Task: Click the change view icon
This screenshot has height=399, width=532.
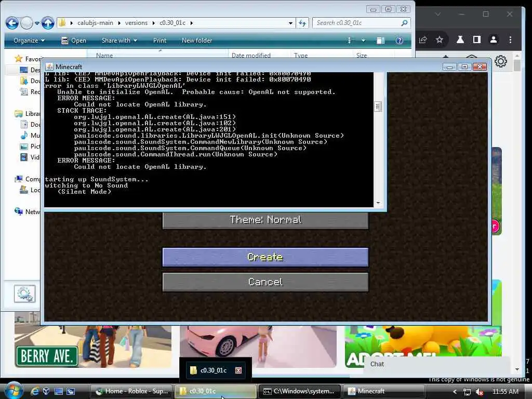Action: (350, 41)
